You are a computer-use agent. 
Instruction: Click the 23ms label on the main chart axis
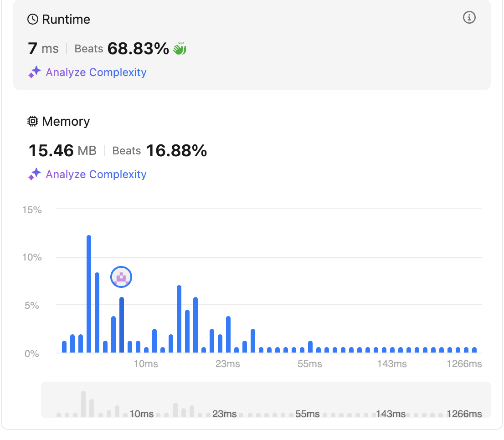(x=227, y=364)
